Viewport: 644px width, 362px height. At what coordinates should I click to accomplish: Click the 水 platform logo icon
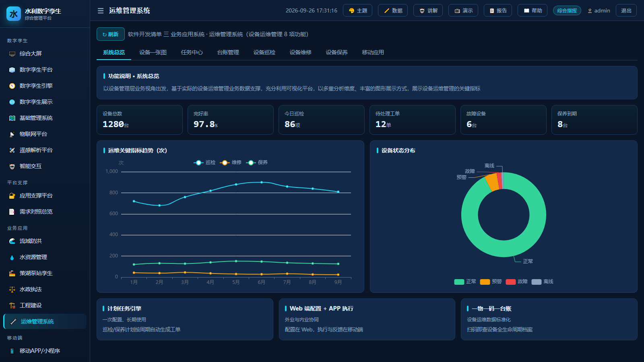point(14,14)
